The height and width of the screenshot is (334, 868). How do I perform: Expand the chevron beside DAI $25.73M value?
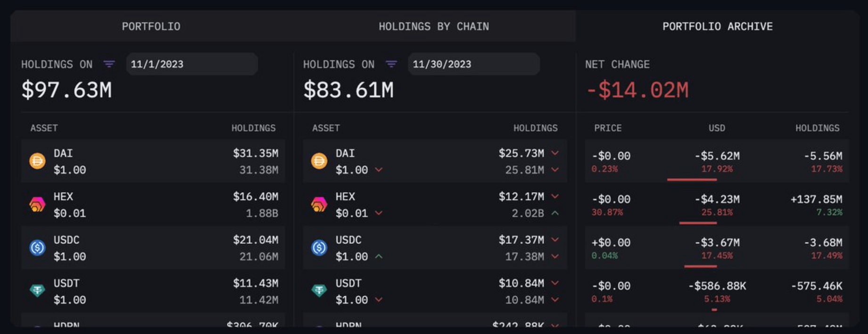pyautogui.click(x=555, y=153)
